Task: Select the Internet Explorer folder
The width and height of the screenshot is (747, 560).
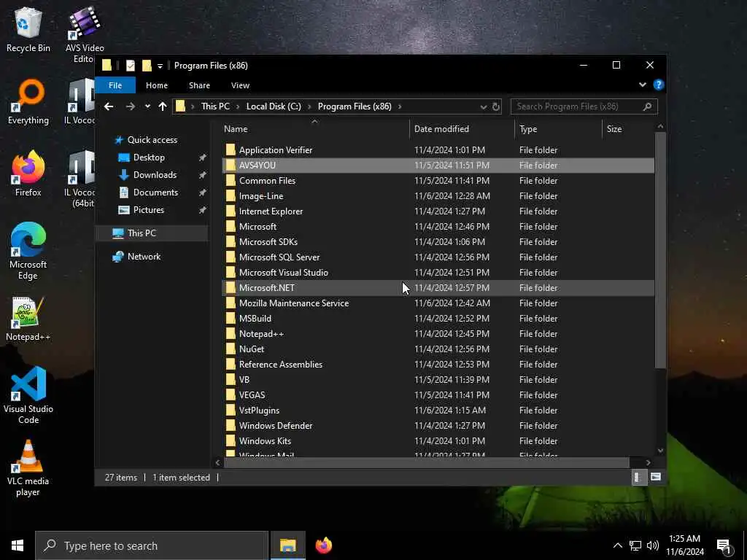Action: tap(438, 211)
